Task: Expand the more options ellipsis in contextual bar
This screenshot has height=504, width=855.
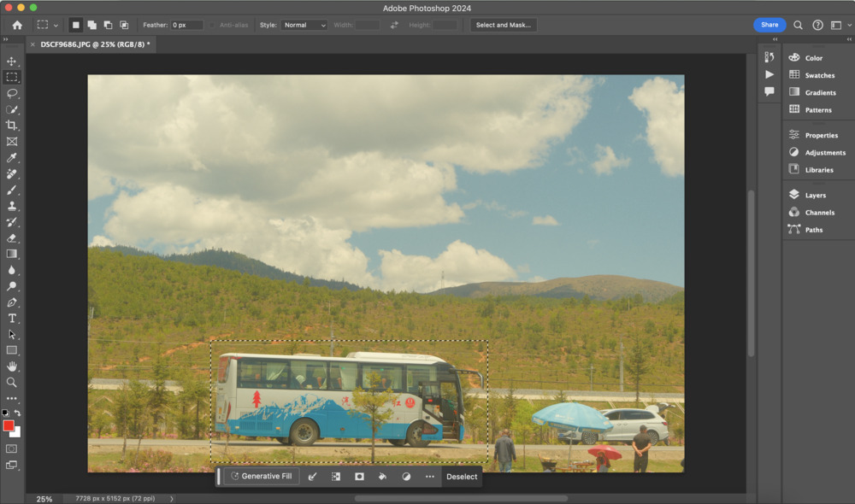Action: (429, 477)
